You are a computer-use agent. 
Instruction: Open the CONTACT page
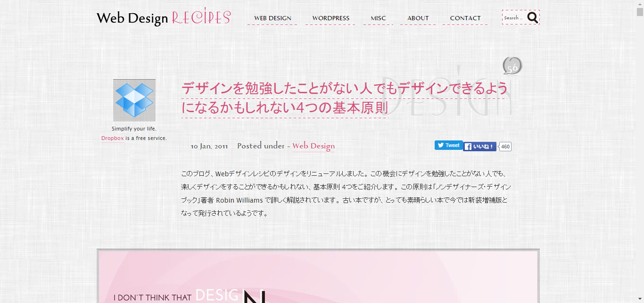(465, 18)
